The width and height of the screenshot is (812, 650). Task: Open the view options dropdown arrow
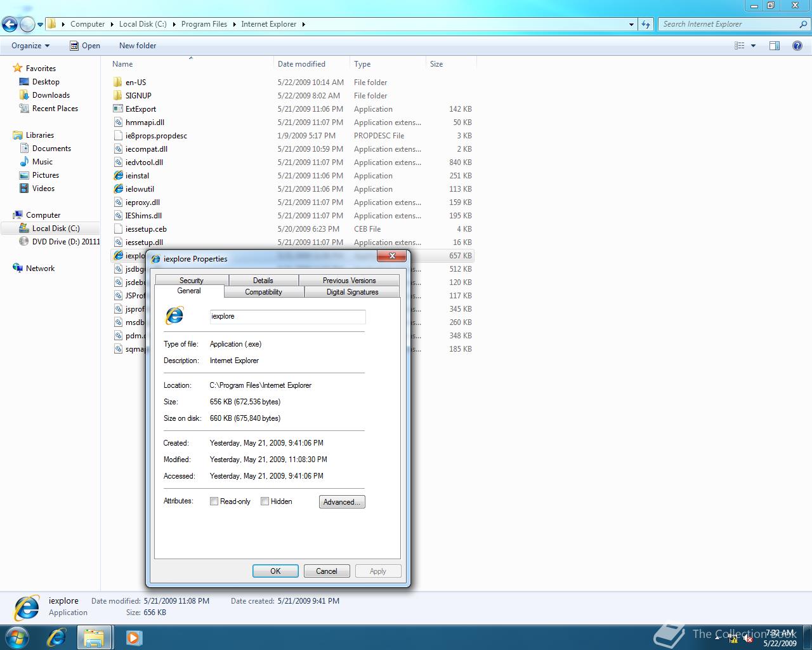(x=753, y=46)
